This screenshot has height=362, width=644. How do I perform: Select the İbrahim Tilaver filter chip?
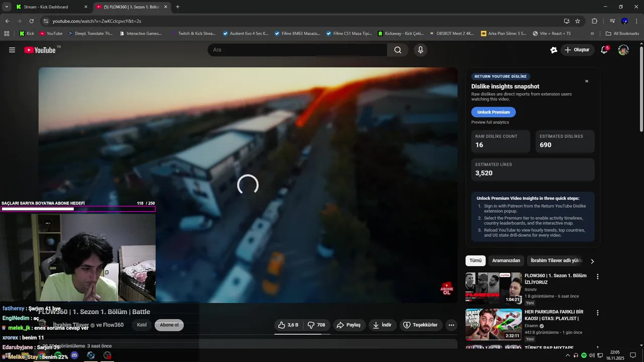pos(556,260)
